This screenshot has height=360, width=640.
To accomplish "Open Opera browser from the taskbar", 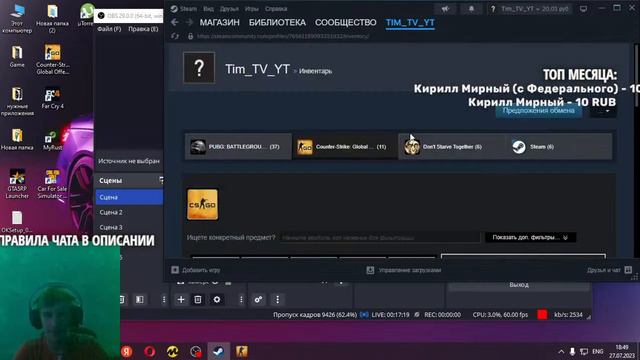I will pyautogui.click(x=149, y=351).
